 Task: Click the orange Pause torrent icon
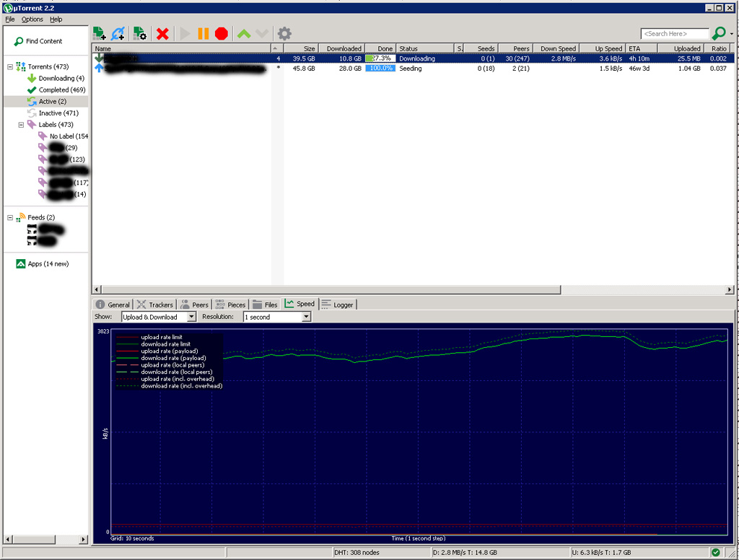tap(203, 34)
